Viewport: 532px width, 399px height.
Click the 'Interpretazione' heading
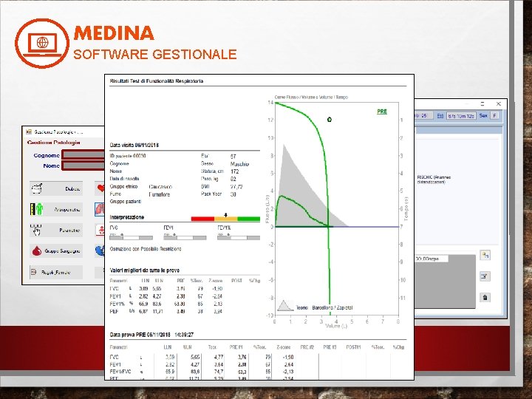[x=127, y=217]
